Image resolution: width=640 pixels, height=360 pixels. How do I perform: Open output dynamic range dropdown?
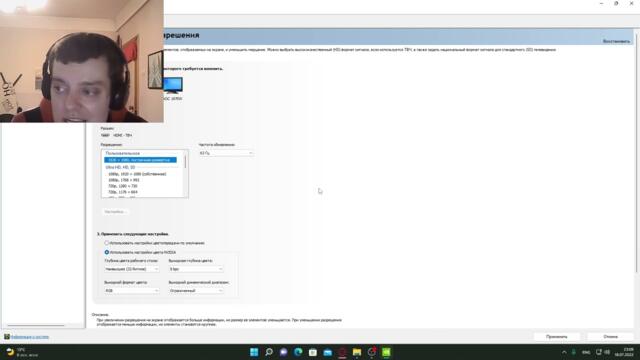pos(196,291)
